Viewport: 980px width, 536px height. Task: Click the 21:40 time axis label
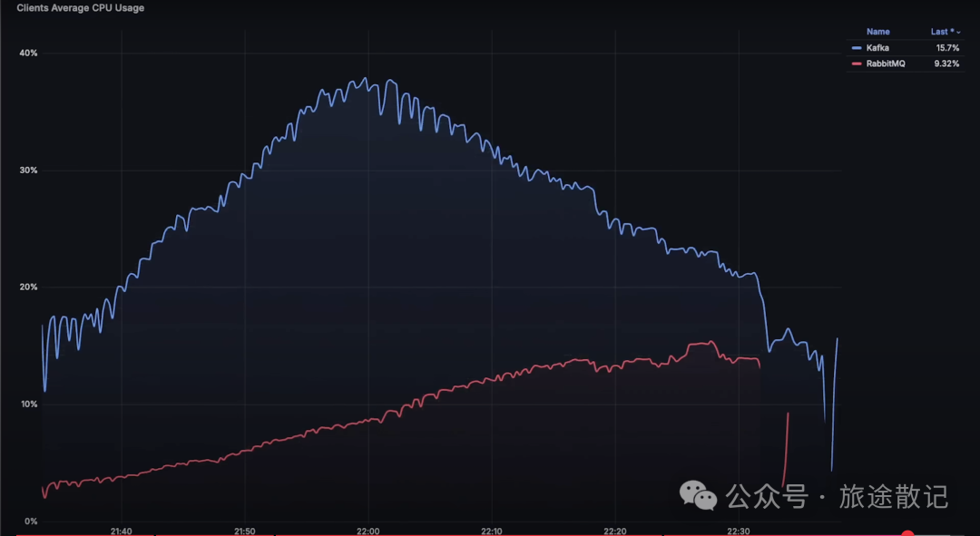pos(122,531)
